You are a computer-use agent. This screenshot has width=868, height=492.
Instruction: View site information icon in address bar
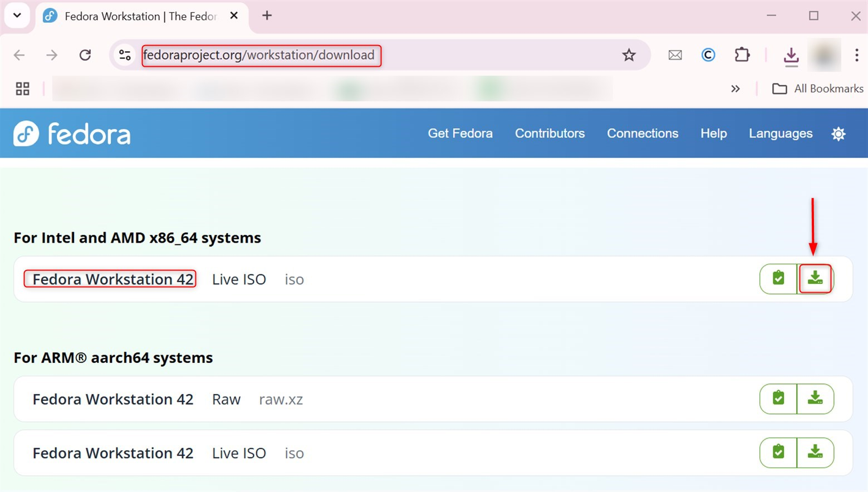[125, 55]
